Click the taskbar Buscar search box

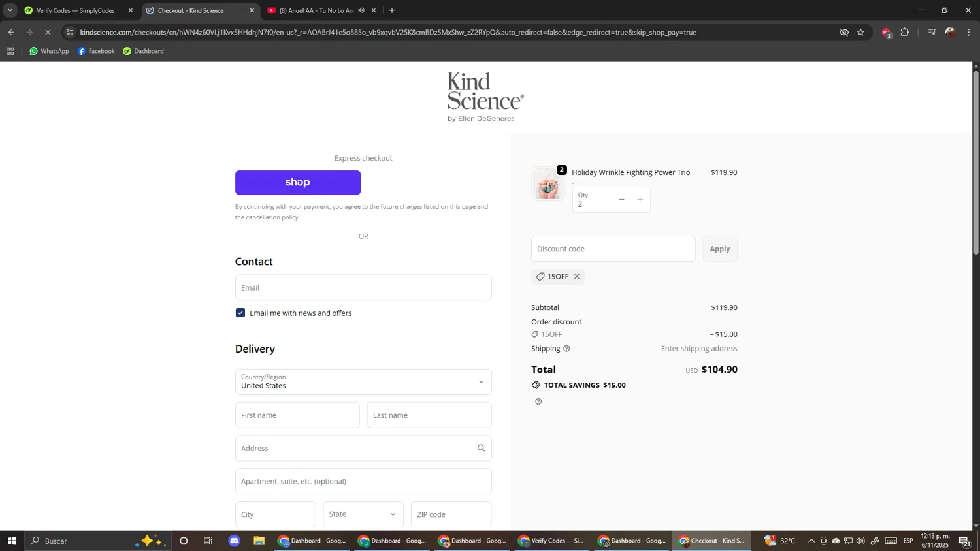(x=98, y=541)
